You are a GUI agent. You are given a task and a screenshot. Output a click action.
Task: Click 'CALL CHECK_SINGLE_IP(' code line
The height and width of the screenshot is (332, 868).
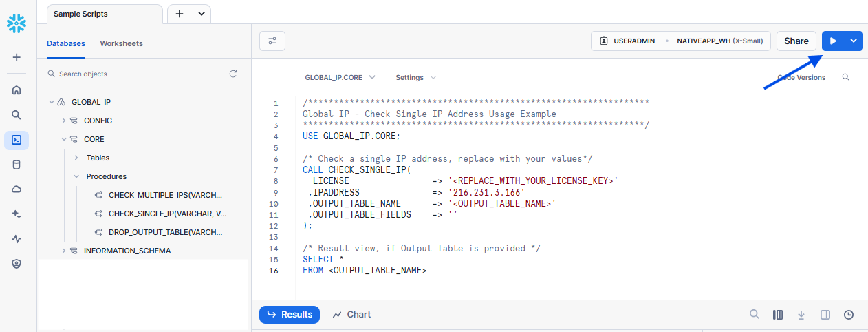tap(356, 170)
